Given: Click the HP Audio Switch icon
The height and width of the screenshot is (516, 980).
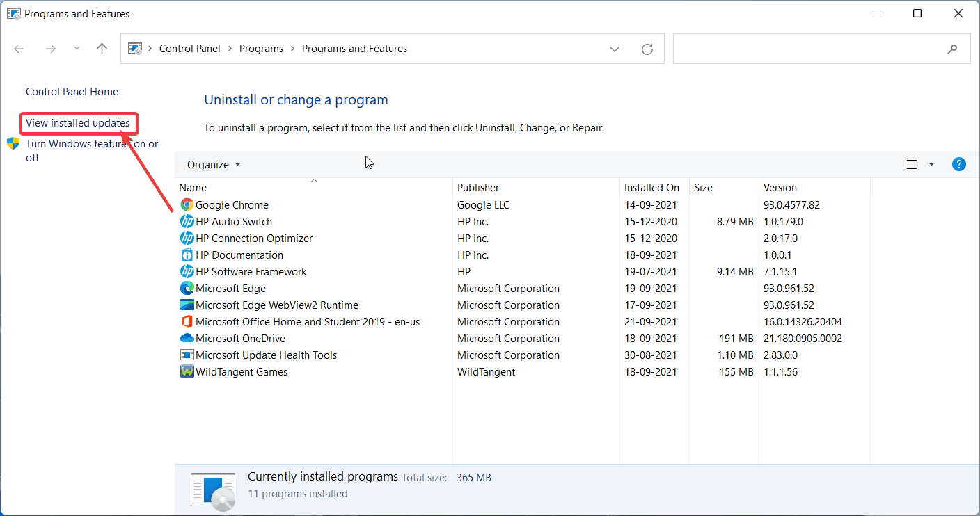Looking at the screenshot, I should pos(187,221).
